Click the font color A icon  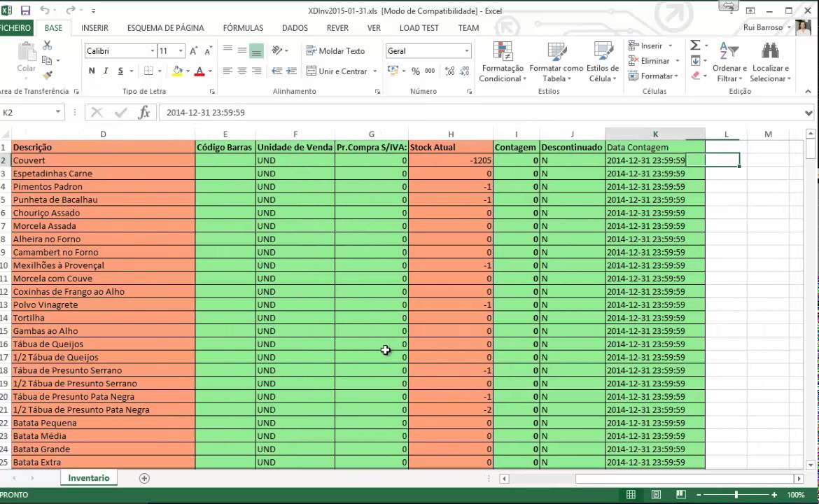pos(199,71)
